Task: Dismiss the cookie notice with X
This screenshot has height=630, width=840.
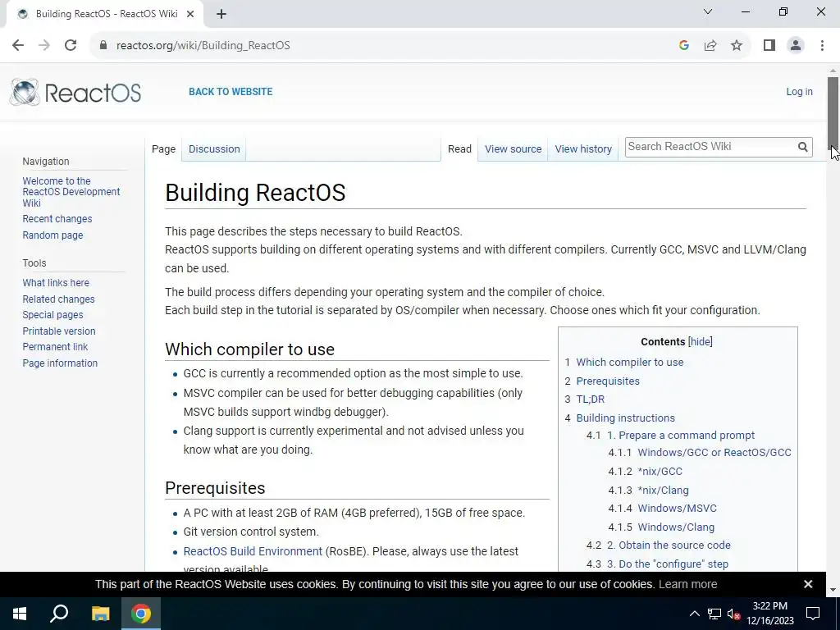Action: pos(808,584)
